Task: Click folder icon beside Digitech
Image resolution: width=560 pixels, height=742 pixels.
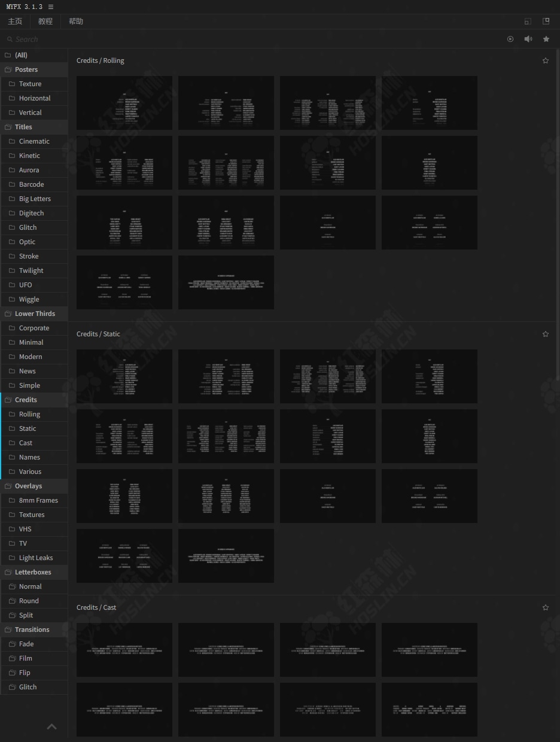Action: [x=12, y=213]
